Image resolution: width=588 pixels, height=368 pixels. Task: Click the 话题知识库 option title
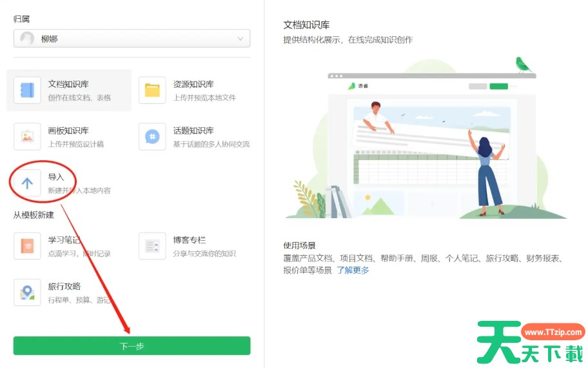pos(193,130)
